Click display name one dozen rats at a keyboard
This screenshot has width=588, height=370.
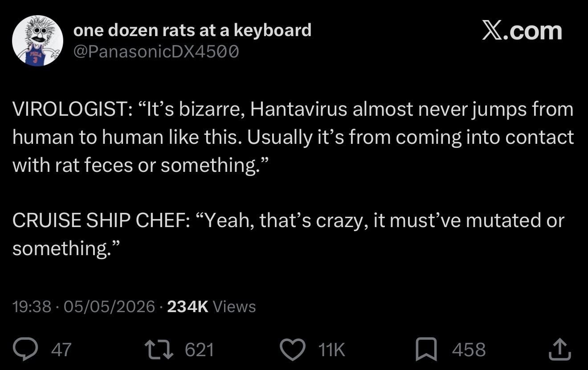[192, 30]
